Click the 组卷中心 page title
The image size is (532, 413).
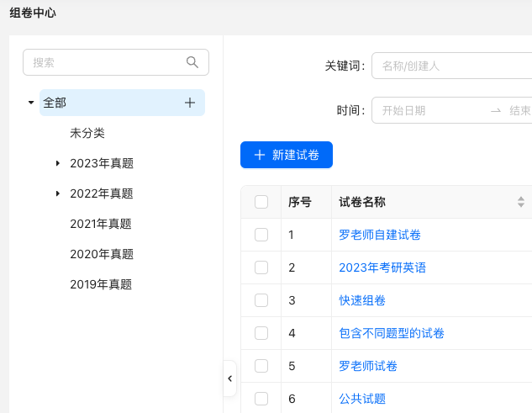pyautogui.click(x=33, y=13)
